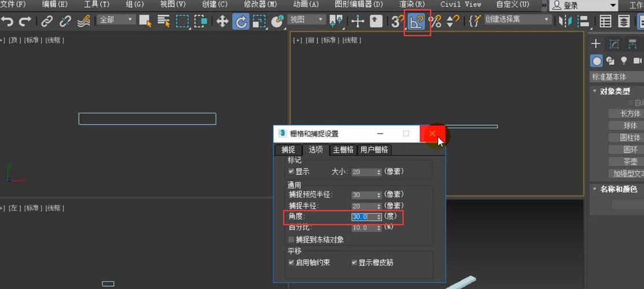Image resolution: width=644 pixels, height=289 pixels.
Task: Click the Select and Place icon
Action: pyautogui.click(x=278, y=21)
